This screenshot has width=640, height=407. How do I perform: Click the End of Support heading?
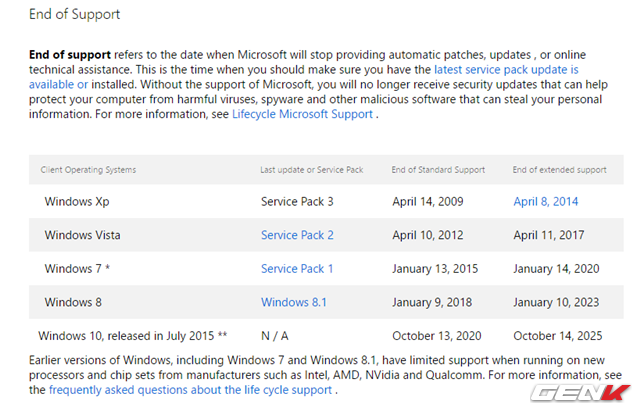74,14
